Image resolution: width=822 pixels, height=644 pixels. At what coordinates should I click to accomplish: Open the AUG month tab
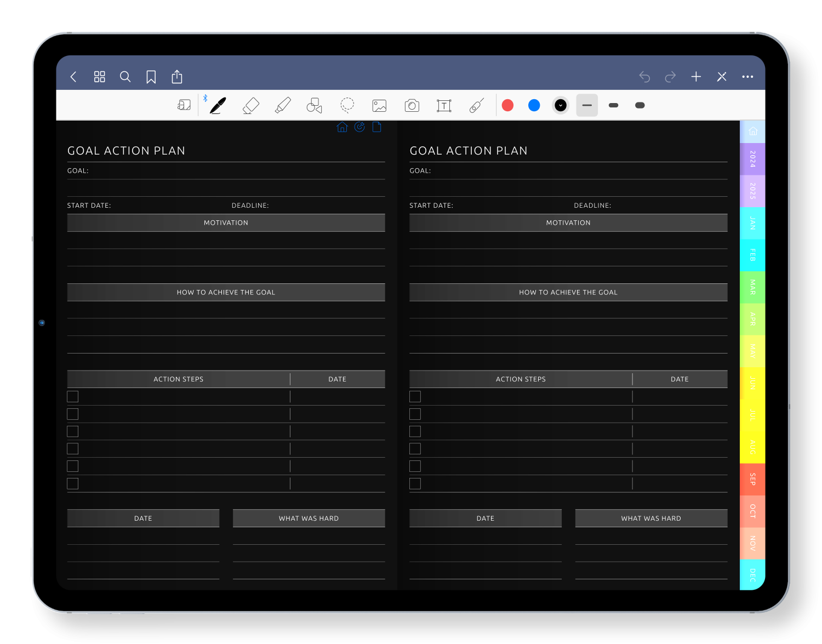tap(753, 447)
